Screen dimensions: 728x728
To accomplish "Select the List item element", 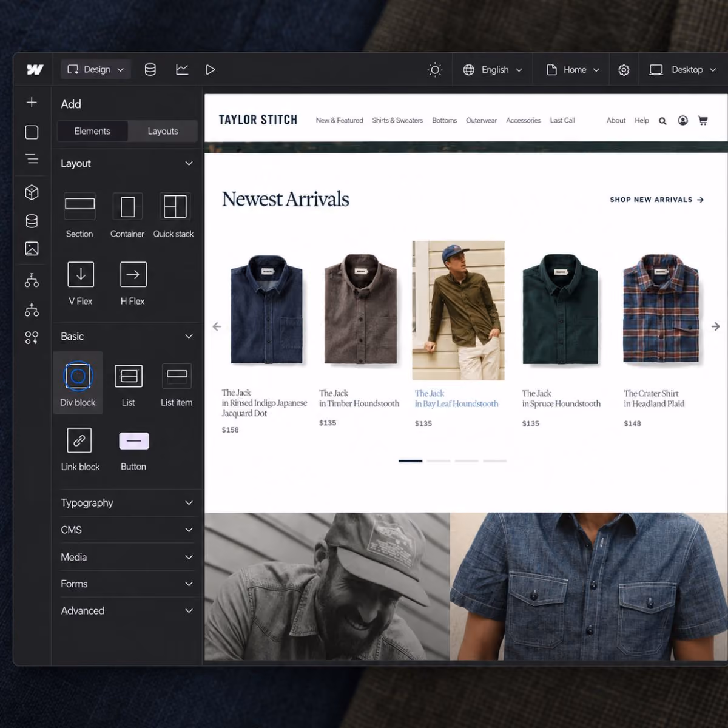I will click(177, 385).
